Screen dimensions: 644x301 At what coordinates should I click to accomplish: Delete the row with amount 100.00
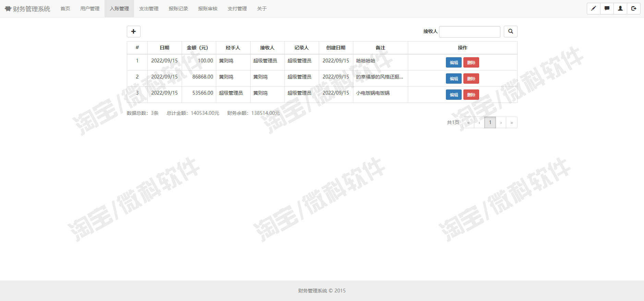pos(471,62)
